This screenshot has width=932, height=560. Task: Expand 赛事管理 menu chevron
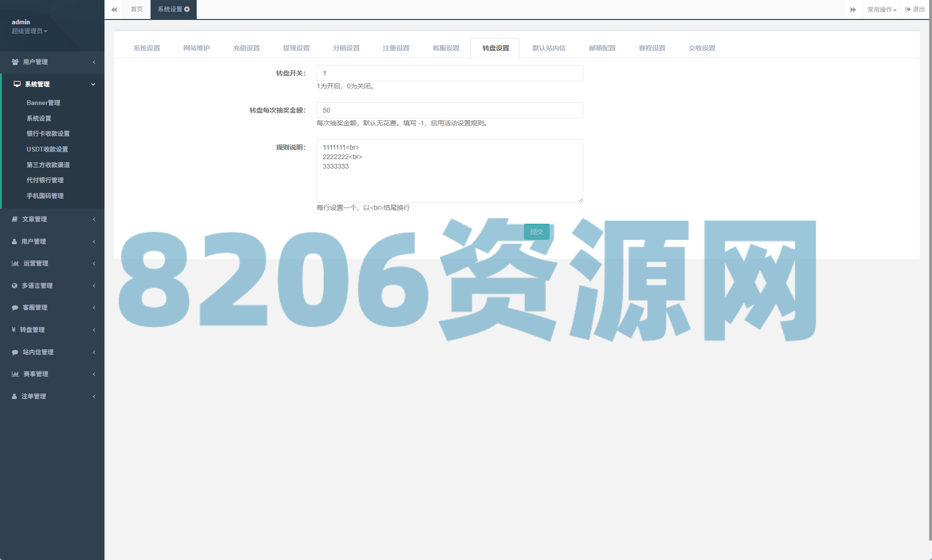[94, 374]
